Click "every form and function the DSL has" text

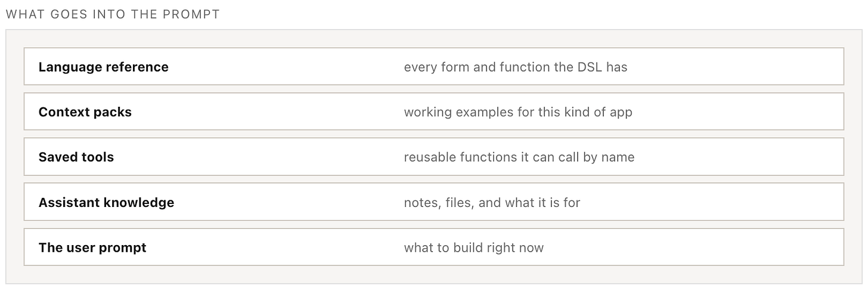click(516, 67)
